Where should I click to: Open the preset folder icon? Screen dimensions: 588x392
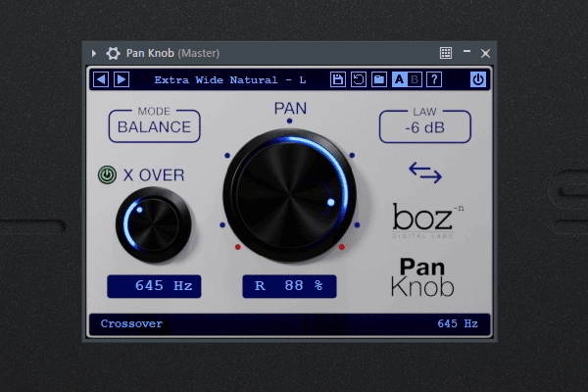[x=379, y=79]
